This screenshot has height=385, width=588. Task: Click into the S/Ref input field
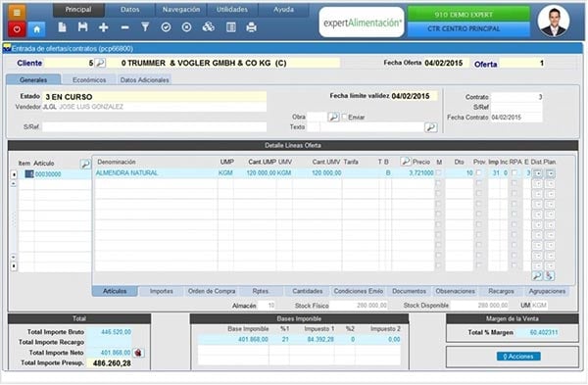coord(155,127)
